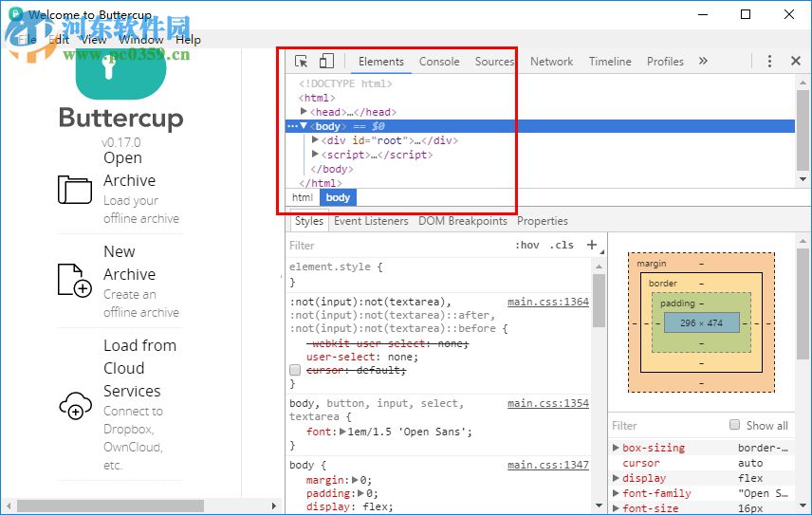Click the styles Filter input field
812x515 pixels.
pos(398,246)
